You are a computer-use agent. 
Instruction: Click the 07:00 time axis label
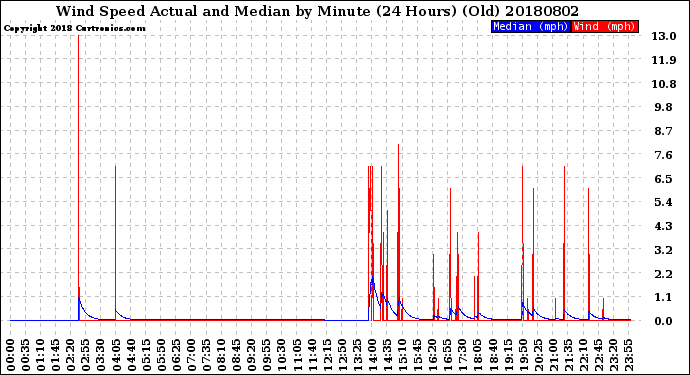pyautogui.click(x=192, y=355)
